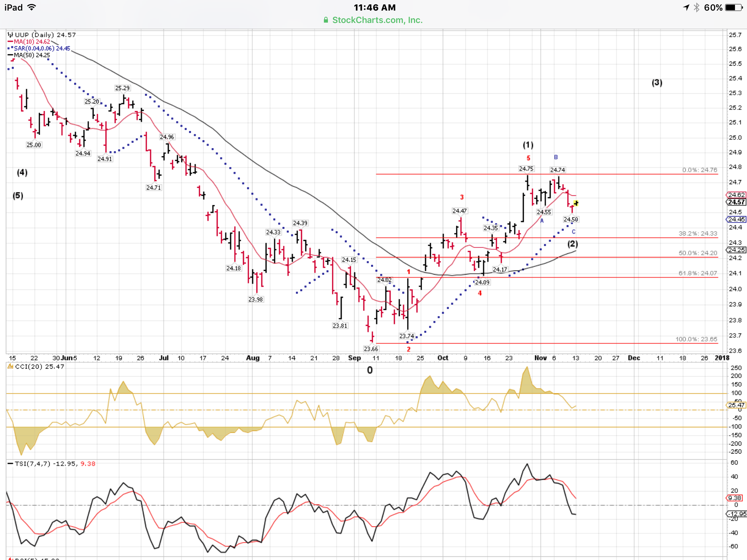Click the TSI(7,4,7) indicator title

(32, 464)
